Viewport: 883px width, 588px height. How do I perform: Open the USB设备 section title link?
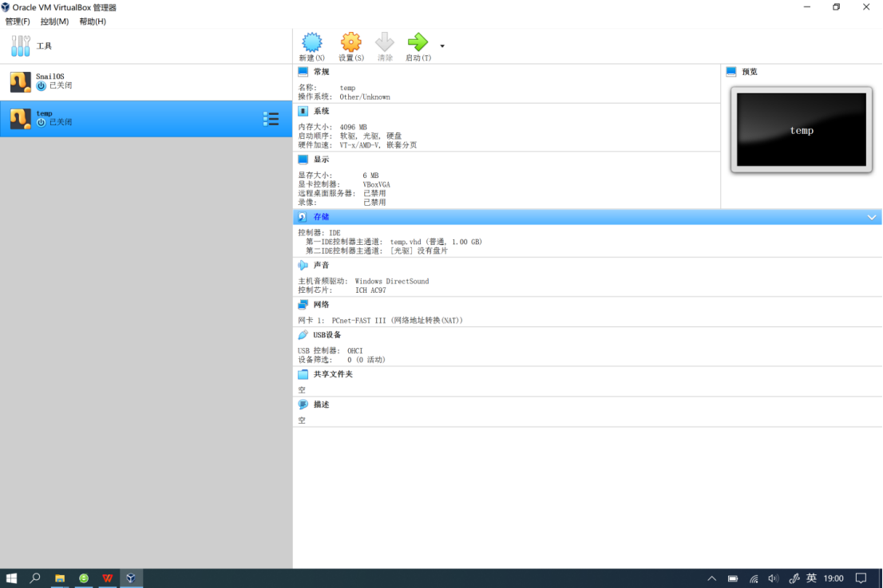click(327, 335)
